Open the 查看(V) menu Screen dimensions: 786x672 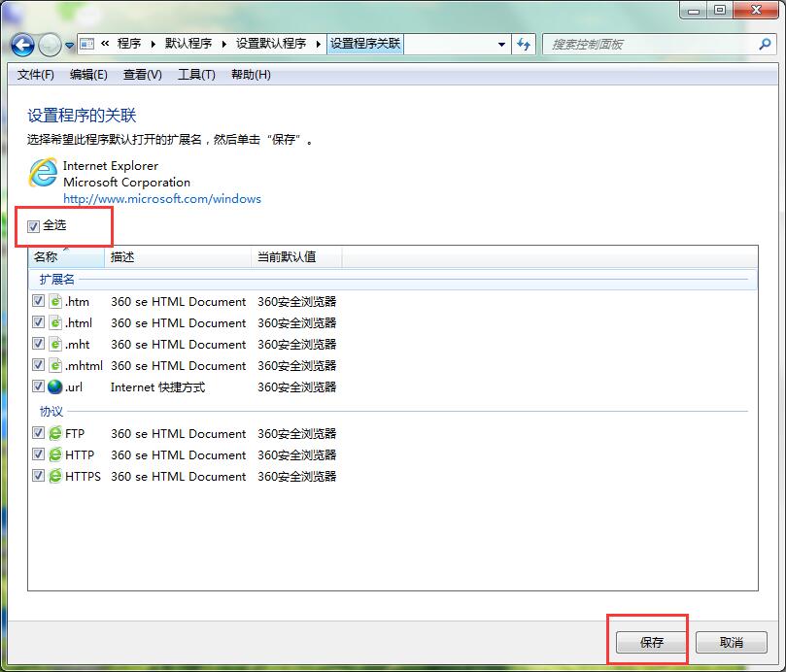143,75
